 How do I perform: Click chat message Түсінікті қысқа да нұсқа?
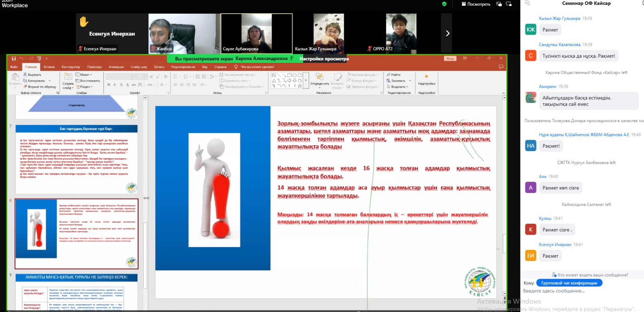point(578,56)
